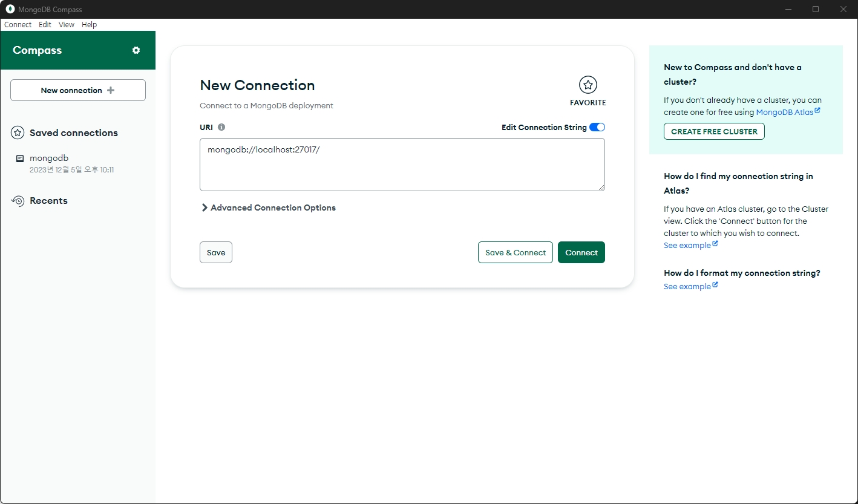Open the Help menu

(x=89, y=25)
